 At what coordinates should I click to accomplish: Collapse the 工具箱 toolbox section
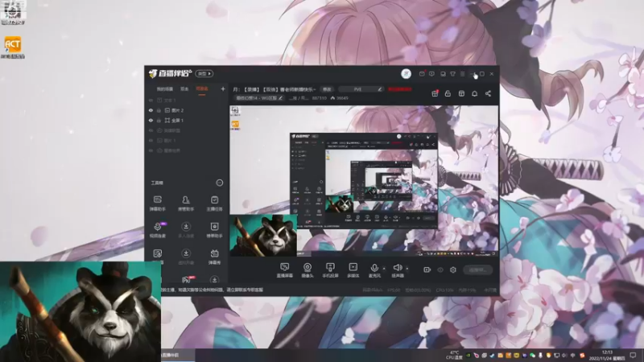point(220,183)
